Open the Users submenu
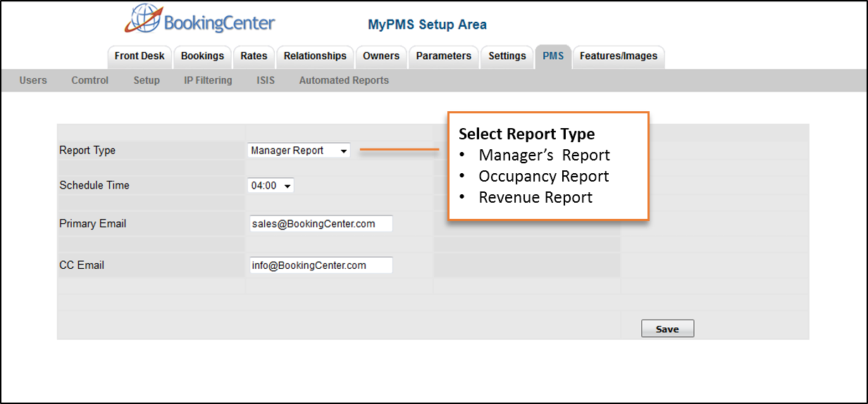The height and width of the screenshot is (404, 868). (33, 80)
